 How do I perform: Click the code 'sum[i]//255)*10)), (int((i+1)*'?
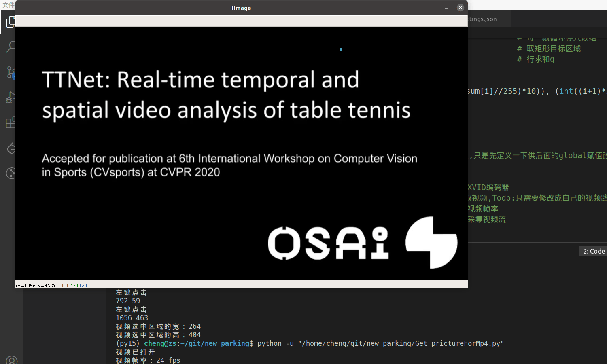[537, 91]
